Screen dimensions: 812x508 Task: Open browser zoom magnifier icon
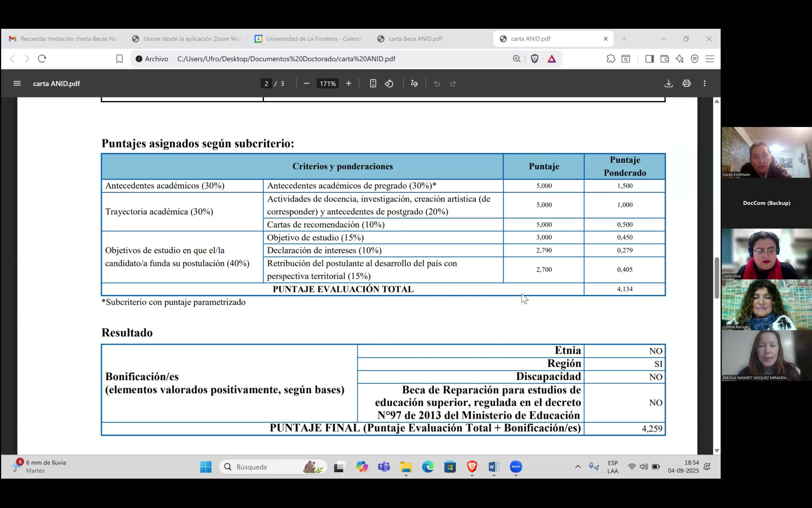pos(517,59)
